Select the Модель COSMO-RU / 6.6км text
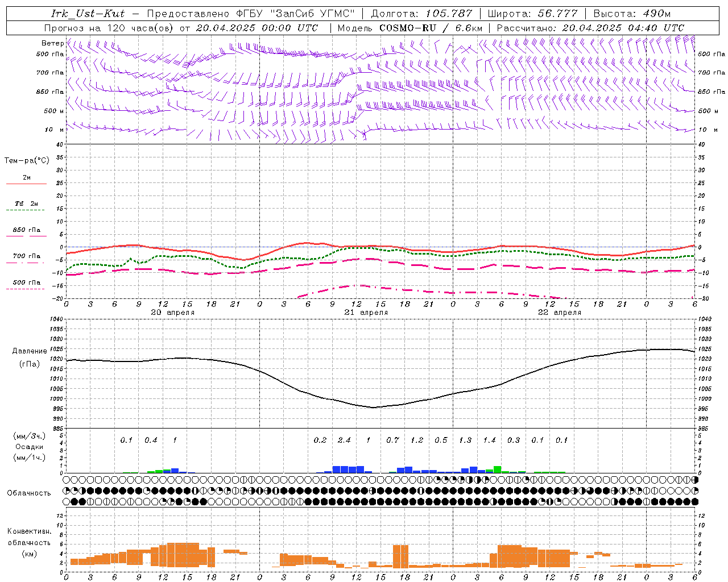 tap(410, 28)
